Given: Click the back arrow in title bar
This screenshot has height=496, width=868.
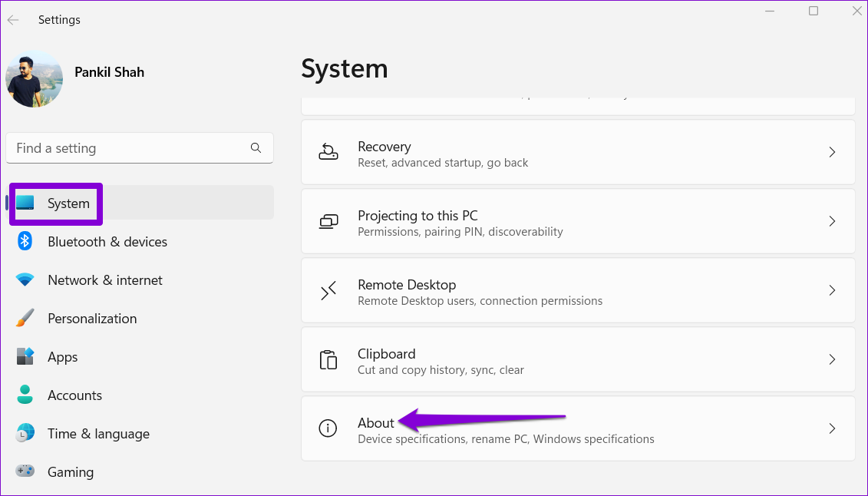Looking at the screenshot, I should tap(13, 20).
